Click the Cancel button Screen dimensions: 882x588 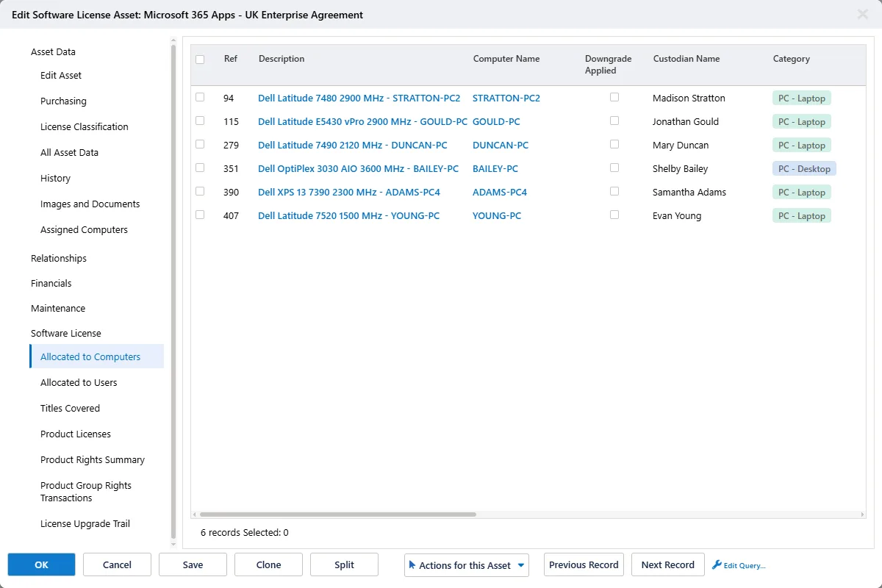click(117, 564)
